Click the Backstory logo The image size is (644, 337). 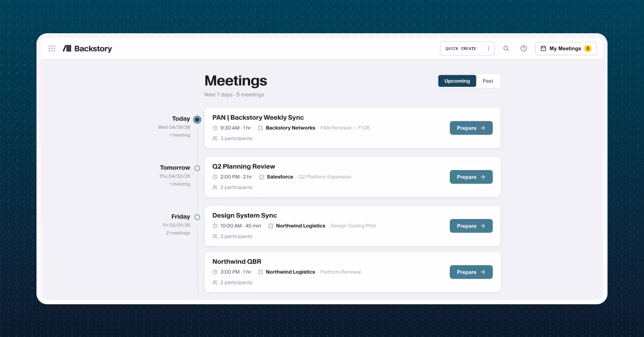(87, 48)
